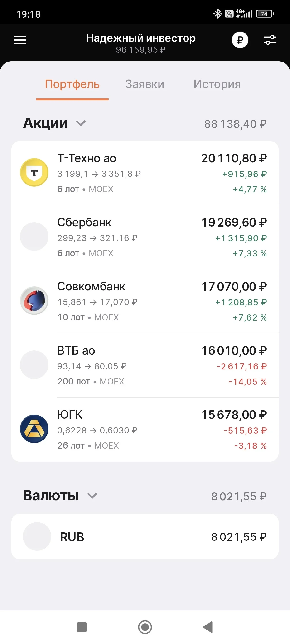This screenshot has height=644, width=290.
Task: Collapse the Акции section chevron
Action: point(81,123)
